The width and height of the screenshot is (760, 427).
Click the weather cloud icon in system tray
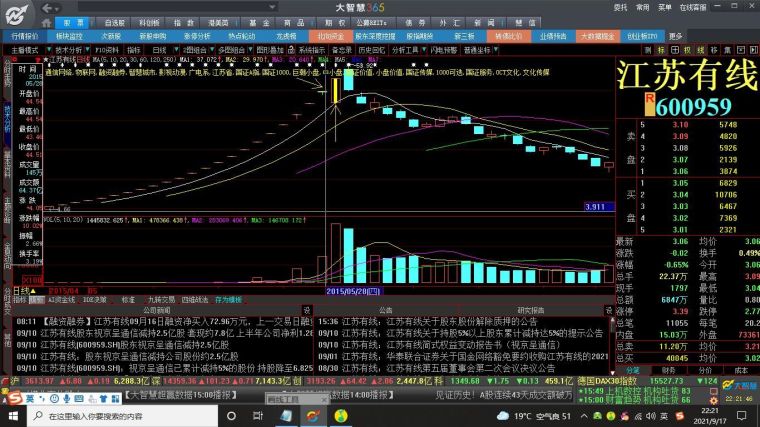(x=503, y=416)
